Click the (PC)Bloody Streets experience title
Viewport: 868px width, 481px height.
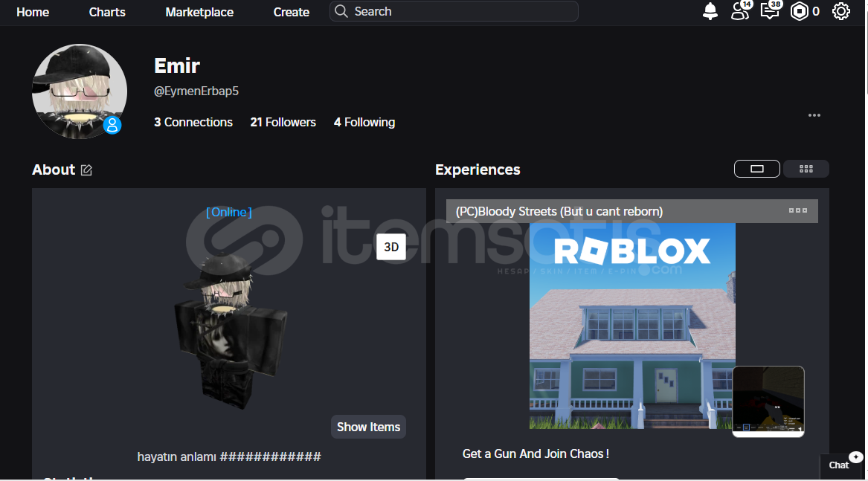[559, 211]
